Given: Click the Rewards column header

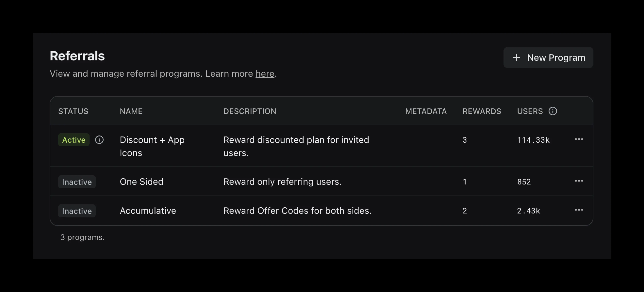Looking at the screenshot, I should pos(482,111).
